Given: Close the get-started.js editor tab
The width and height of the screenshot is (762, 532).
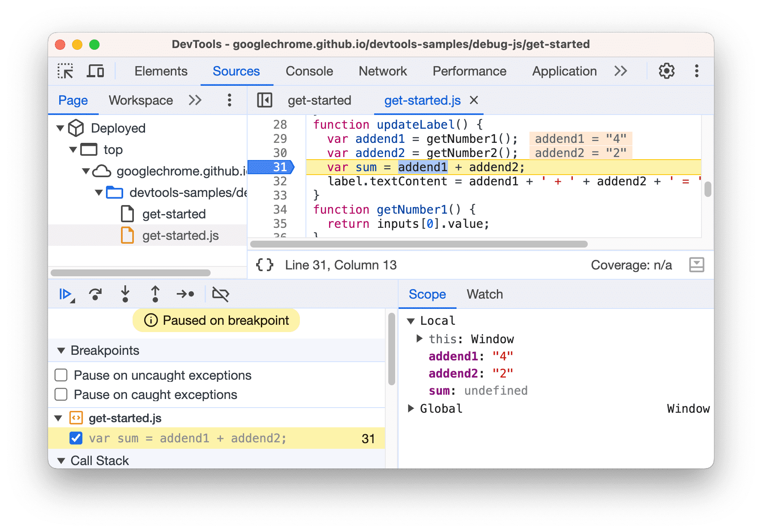Looking at the screenshot, I should (474, 100).
